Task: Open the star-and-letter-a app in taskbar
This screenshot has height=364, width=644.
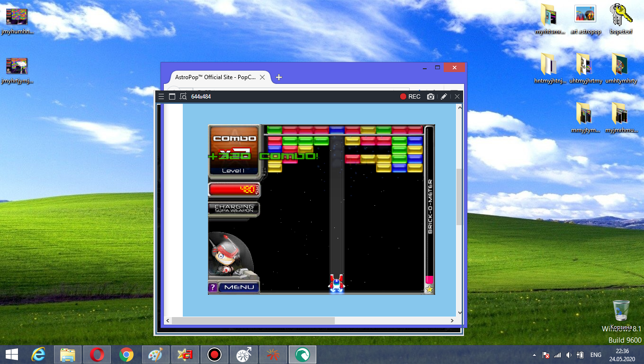Action: coord(185,354)
